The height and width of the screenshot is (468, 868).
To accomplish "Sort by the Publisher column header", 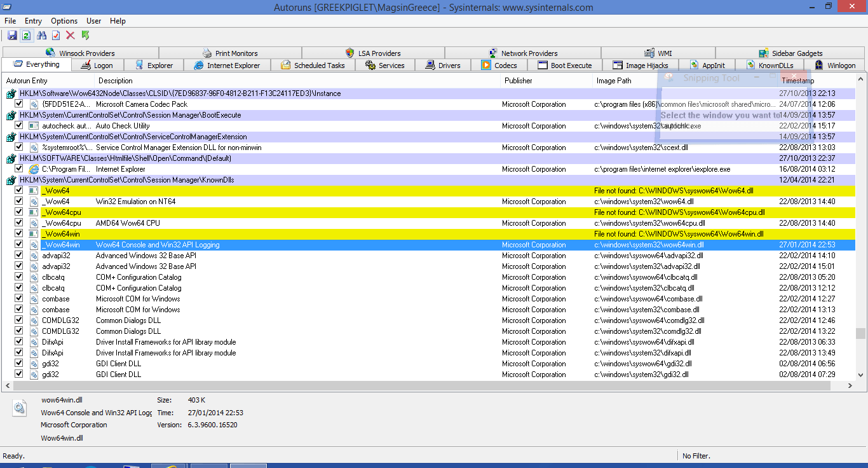I will (x=546, y=81).
